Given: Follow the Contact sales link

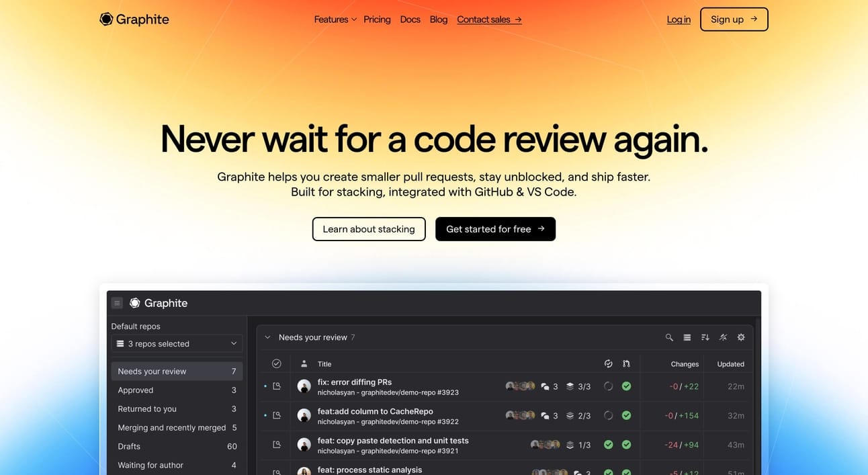Looking at the screenshot, I should [489, 19].
